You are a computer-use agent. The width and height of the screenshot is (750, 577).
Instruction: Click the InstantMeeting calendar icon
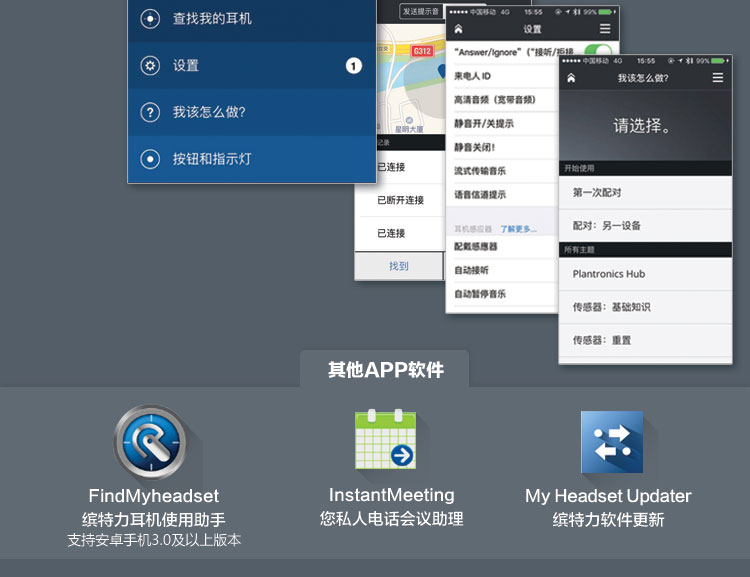(x=386, y=439)
